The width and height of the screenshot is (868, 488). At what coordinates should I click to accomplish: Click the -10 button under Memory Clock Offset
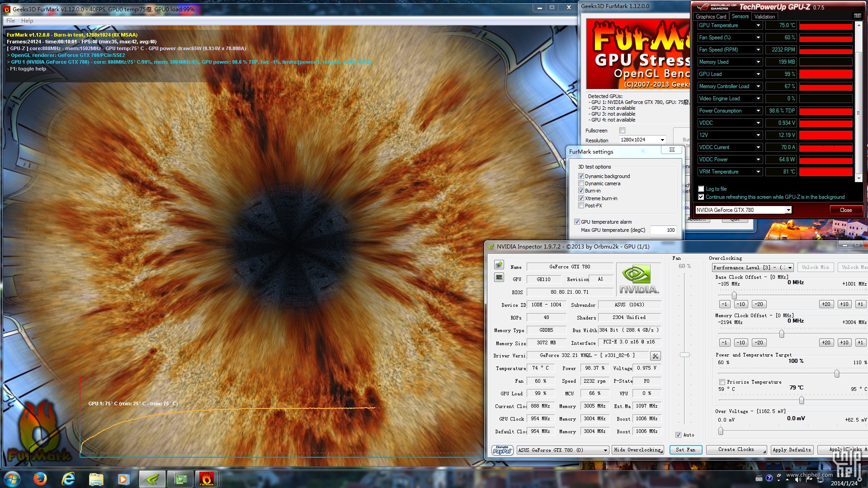[741, 343]
